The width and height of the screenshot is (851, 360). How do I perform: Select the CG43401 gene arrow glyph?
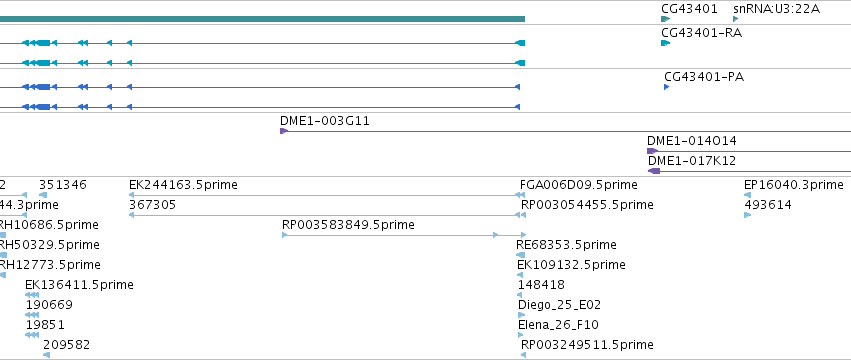(x=665, y=19)
